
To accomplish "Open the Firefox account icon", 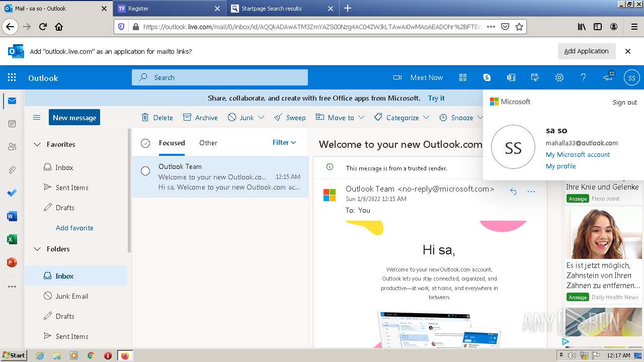I will coord(614,27).
